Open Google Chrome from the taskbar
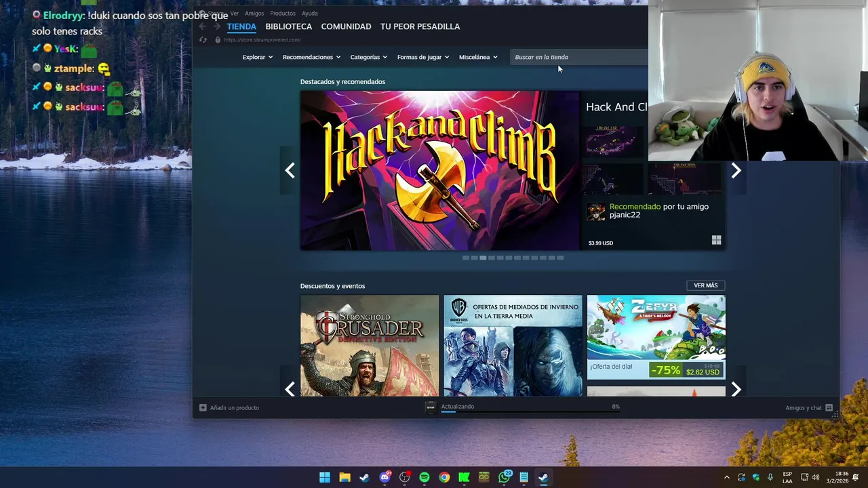 (444, 477)
